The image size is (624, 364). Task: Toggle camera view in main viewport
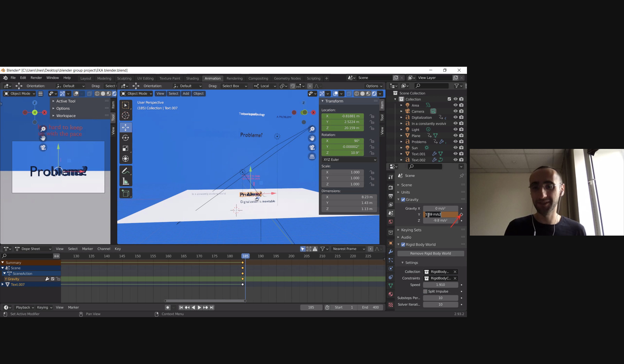pyautogui.click(x=312, y=148)
